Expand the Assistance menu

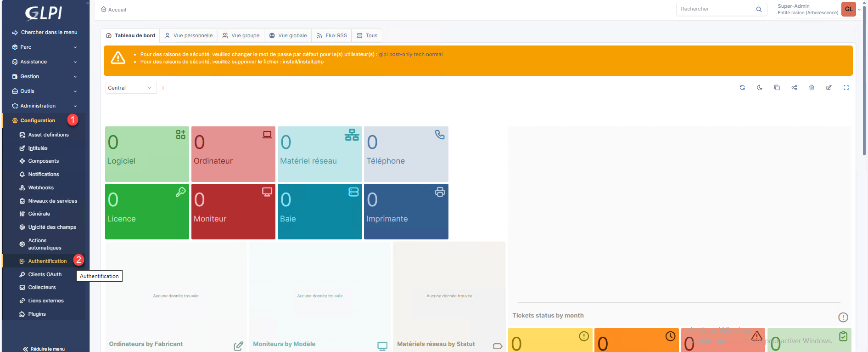[x=45, y=62]
